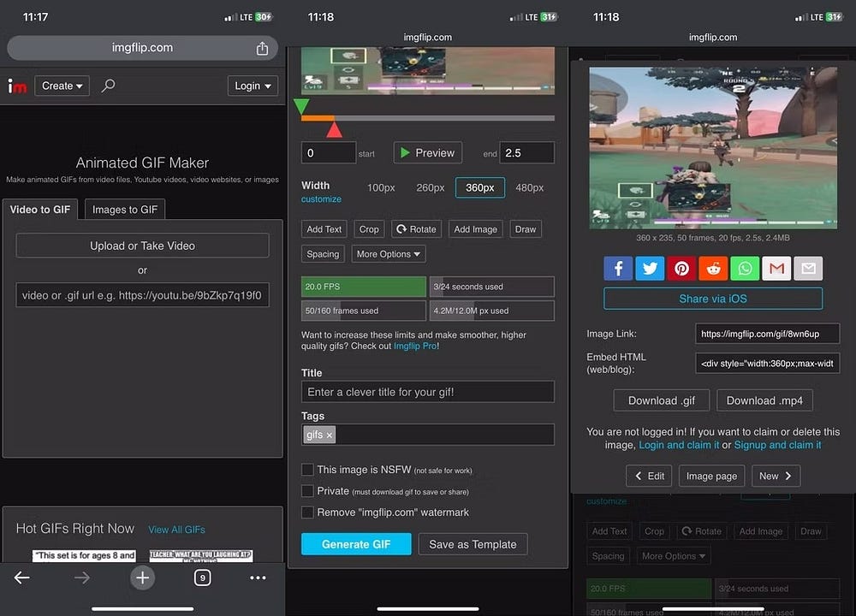Expand More Options dropdown
Viewport: 856px width, 616px height.
point(388,254)
